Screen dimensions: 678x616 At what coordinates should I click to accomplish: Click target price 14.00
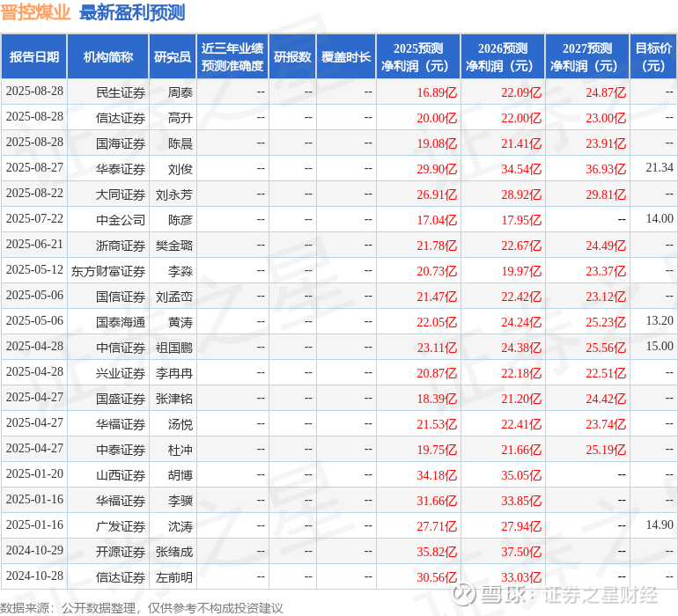(660, 218)
